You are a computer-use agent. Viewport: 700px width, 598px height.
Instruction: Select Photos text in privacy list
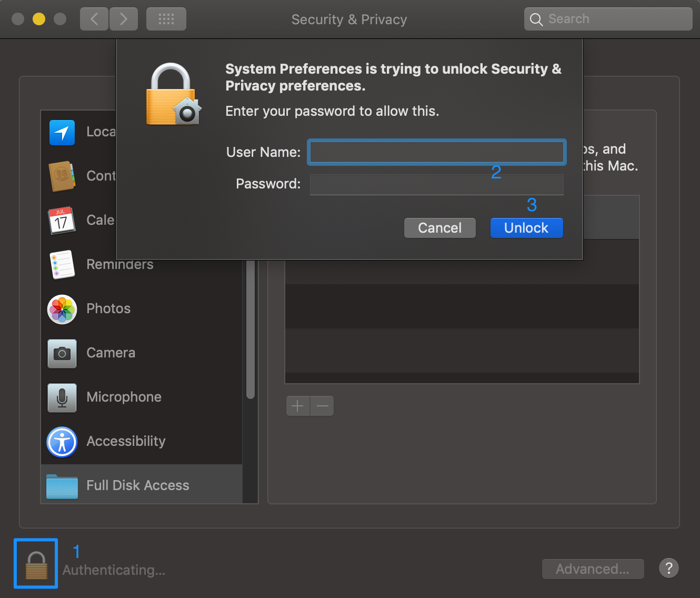click(x=108, y=308)
